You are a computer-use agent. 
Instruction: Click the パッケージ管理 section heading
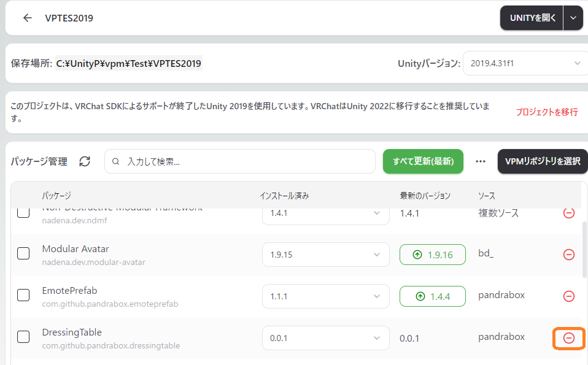coord(39,161)
